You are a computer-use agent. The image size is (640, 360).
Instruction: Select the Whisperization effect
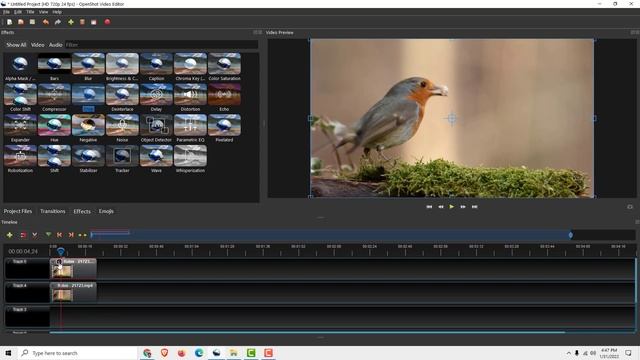pos(190,159)
